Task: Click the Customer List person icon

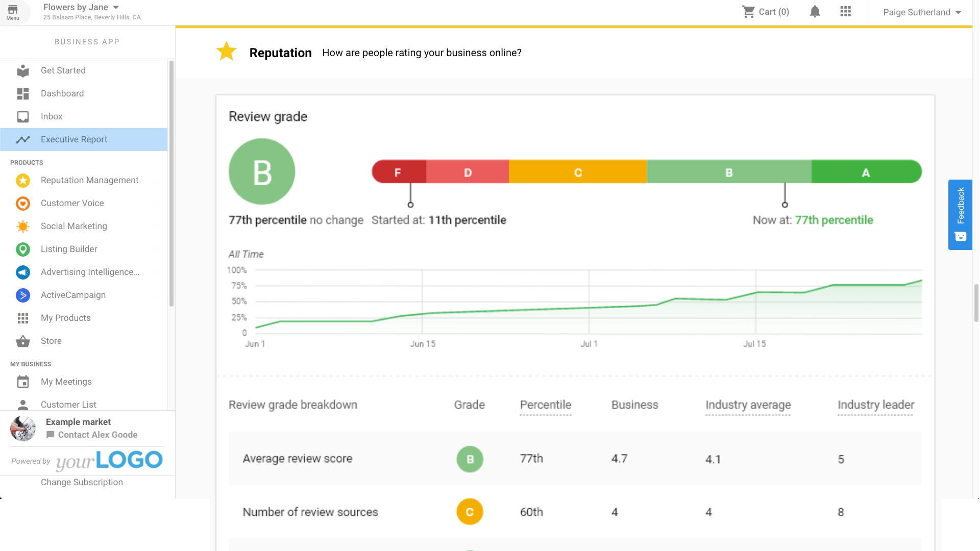Action: tap(23, 405)
